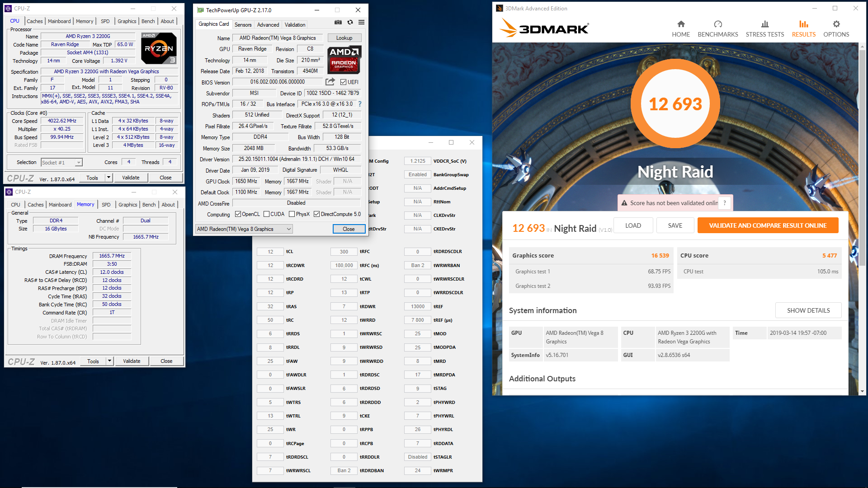Click the DRAM Frequency 1665.7 MHz value

[x=112, y=256]
